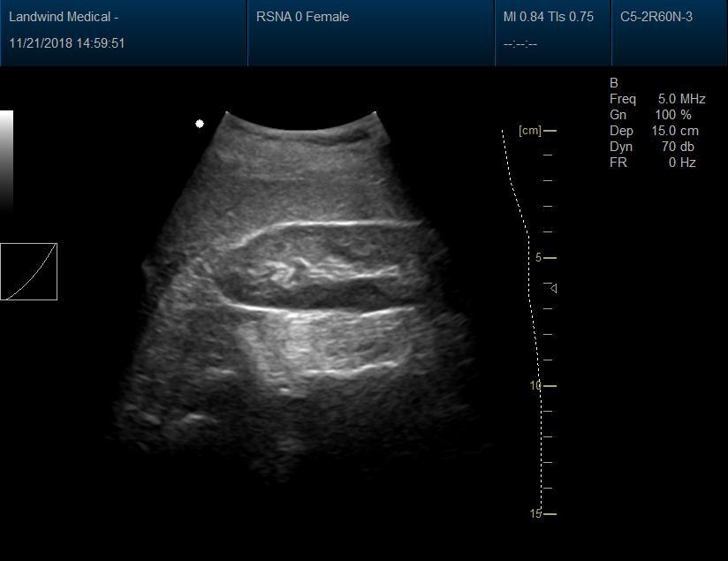Click the 'Freq 5.0 MHz' parameter

pyautogui.click(x=657, y=99)
